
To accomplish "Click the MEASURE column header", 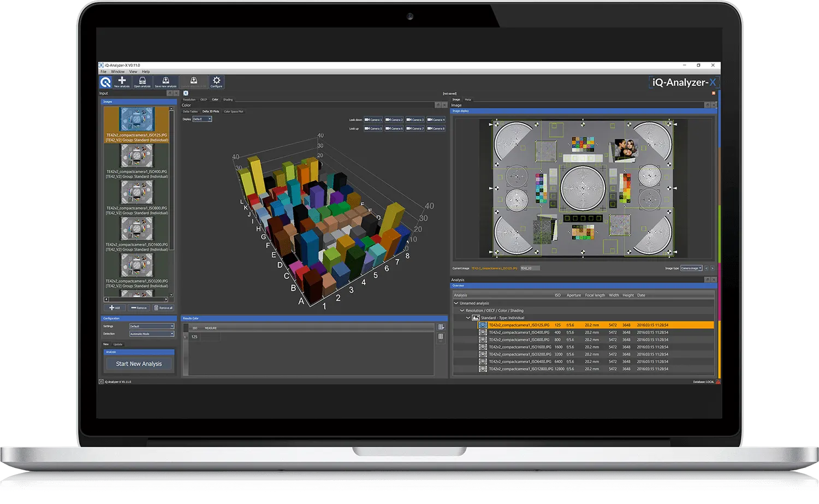I will [x=211, y=328].
